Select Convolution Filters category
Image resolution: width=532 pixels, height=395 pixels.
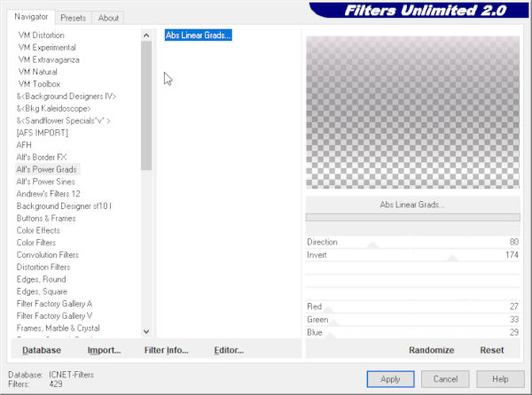(48, 255)
